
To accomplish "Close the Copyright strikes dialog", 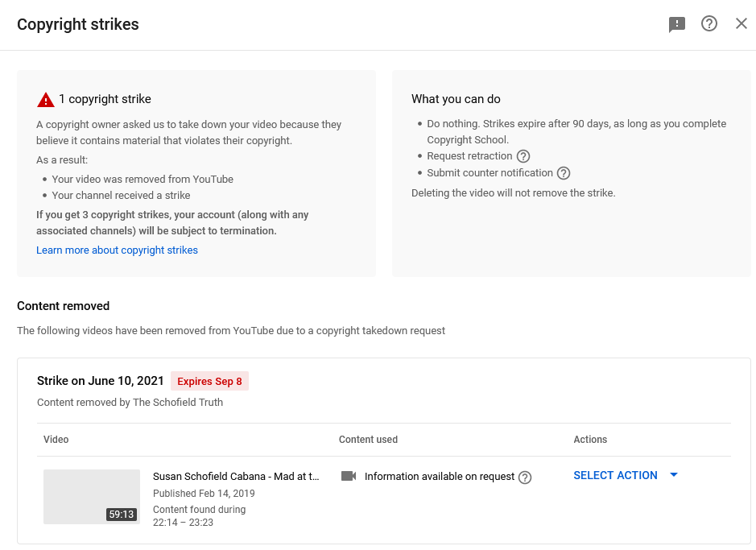I will tap(741, 23).
